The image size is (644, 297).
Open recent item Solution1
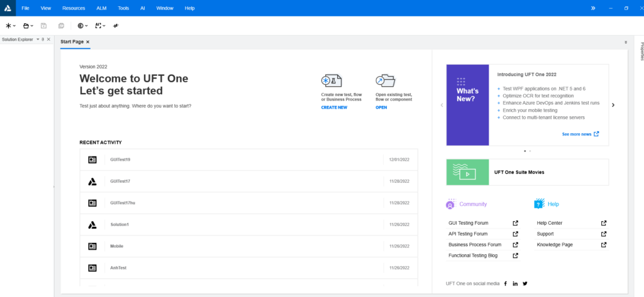coord(249,225)
